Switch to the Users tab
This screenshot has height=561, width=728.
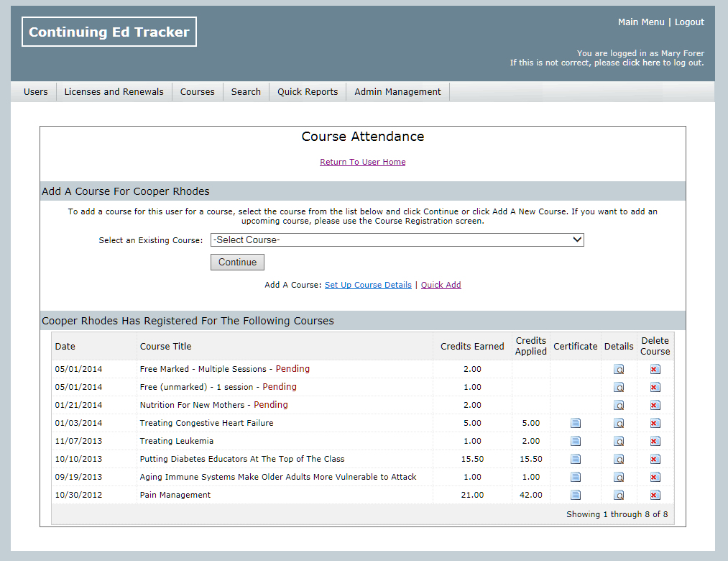(x=35, y=91)
